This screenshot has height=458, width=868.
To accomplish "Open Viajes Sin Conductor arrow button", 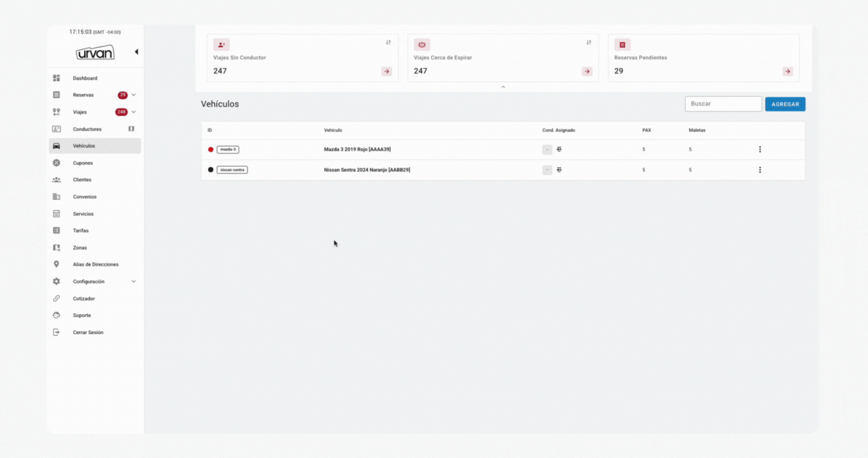I will pos(387,71).
